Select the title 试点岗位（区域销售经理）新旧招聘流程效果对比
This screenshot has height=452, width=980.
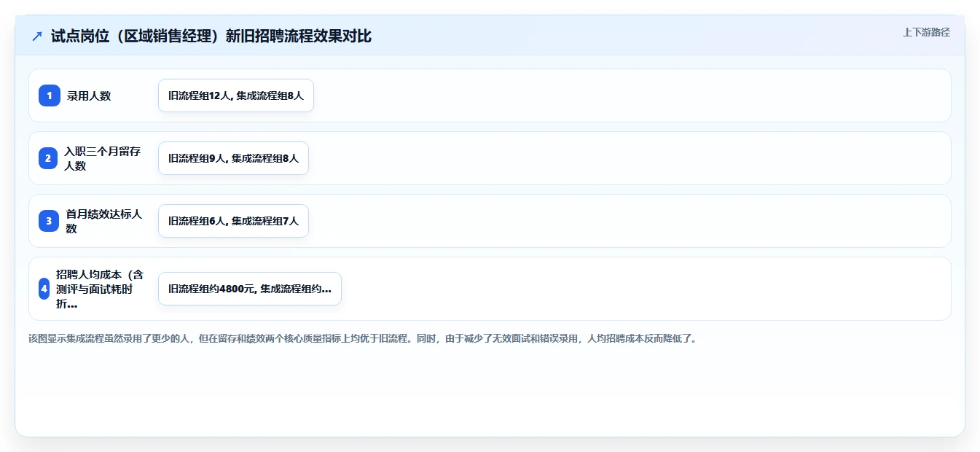pos(211,36)
